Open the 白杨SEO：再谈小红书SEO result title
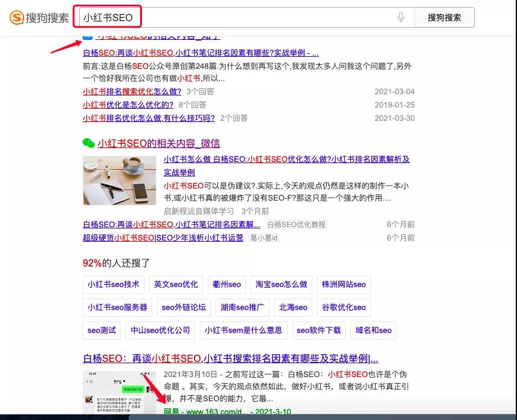The image size is (517, 420). click(x=231, y=359)
